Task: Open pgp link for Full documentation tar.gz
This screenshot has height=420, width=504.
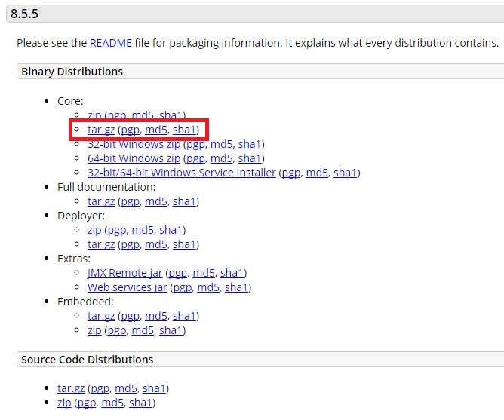Action: pyautogui.click(x=131, y=201)
